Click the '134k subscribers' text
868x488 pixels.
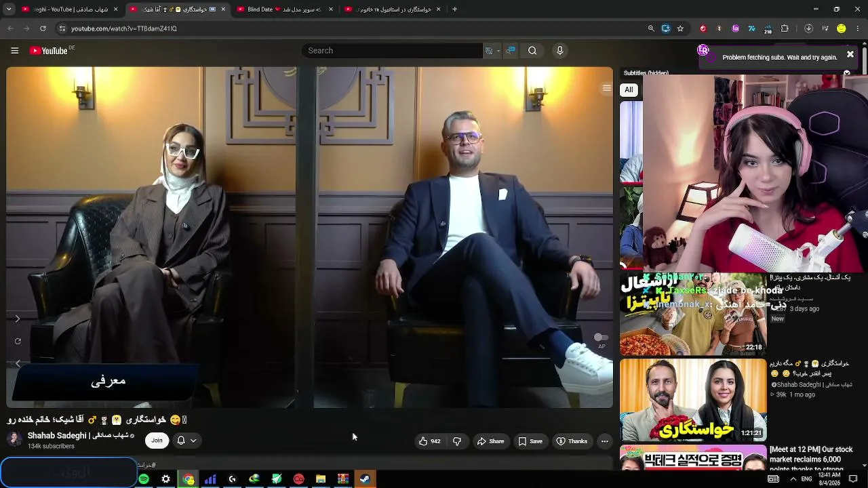pyautogui.click(x=51, y=447)
